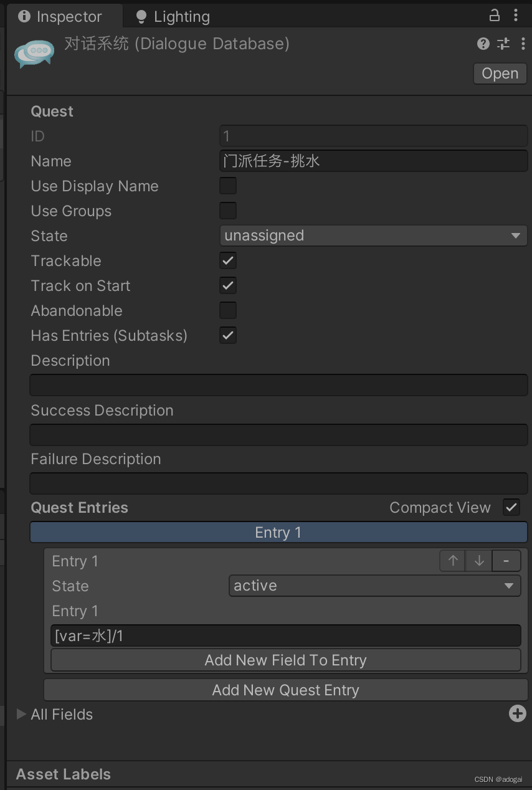This screenshot has height=790, width=532.
Task: Open the Entry 1 active state dropdown
Action: [374, 586]
